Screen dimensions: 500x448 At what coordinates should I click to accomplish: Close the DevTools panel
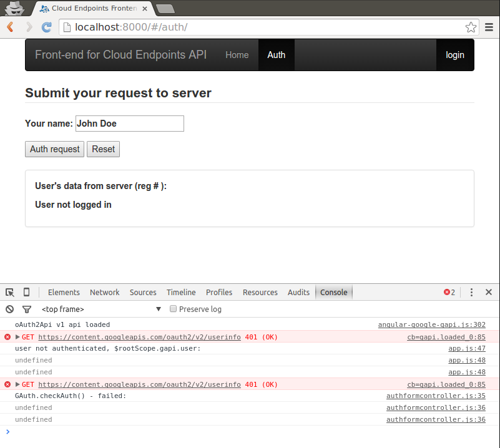(x=489, y=292)
